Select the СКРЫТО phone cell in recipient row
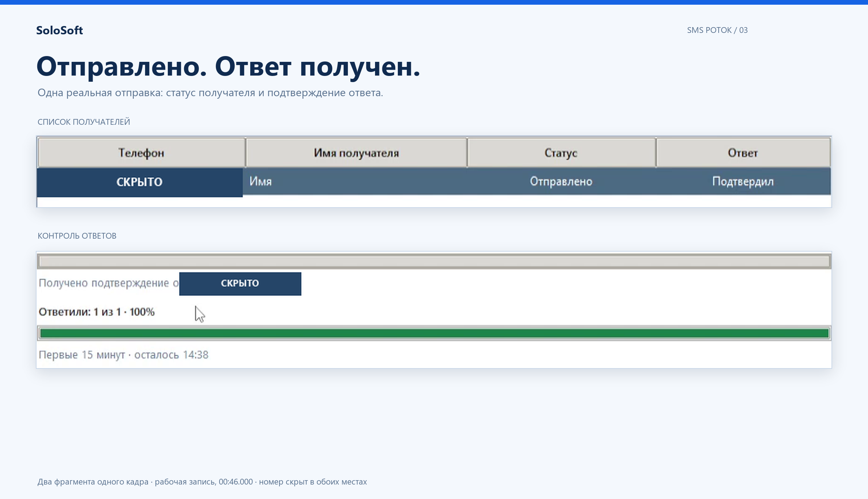This screenshot has height=499, width=868. [140, 182]
